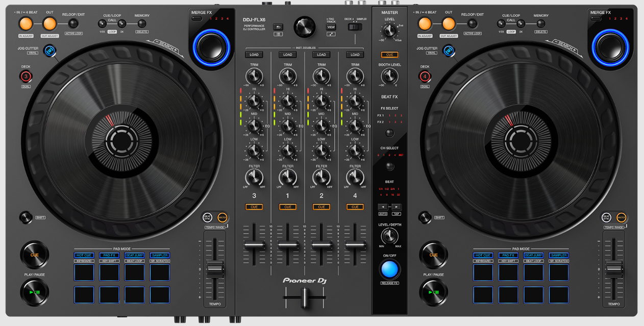644x326 pixels.
Task: Hit the PLAY/PAUSE button on the left deck
Action: 34,292
